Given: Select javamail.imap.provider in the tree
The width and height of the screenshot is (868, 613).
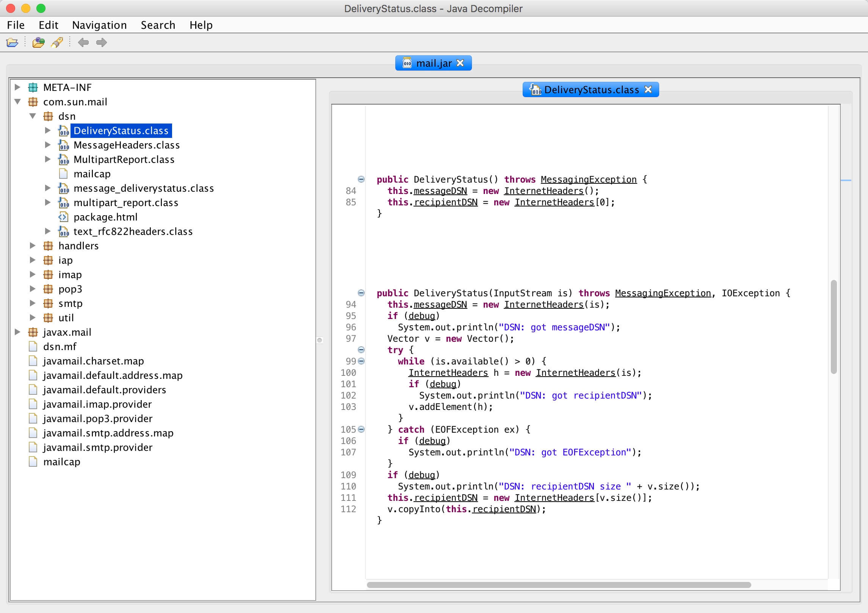Looking at the screenshot, I should pos(97,404).
